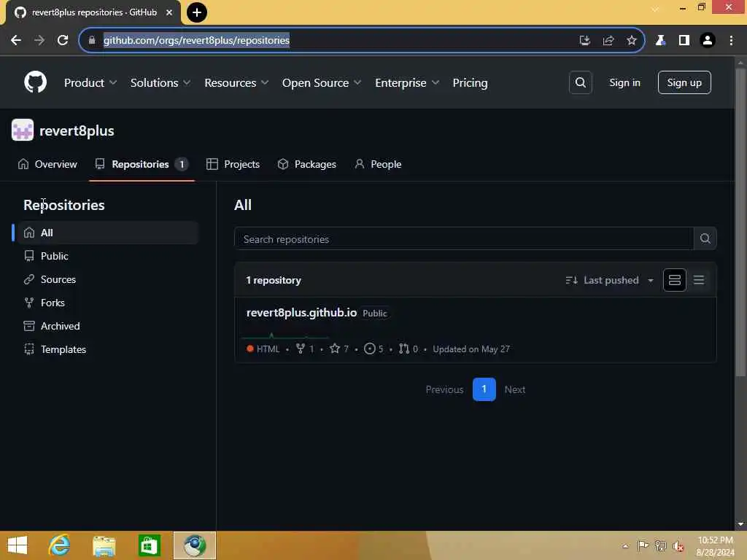Select pagination page 1
Image resolution: width=747 pixels, height=560 pixels.
[x=484, y=389]
